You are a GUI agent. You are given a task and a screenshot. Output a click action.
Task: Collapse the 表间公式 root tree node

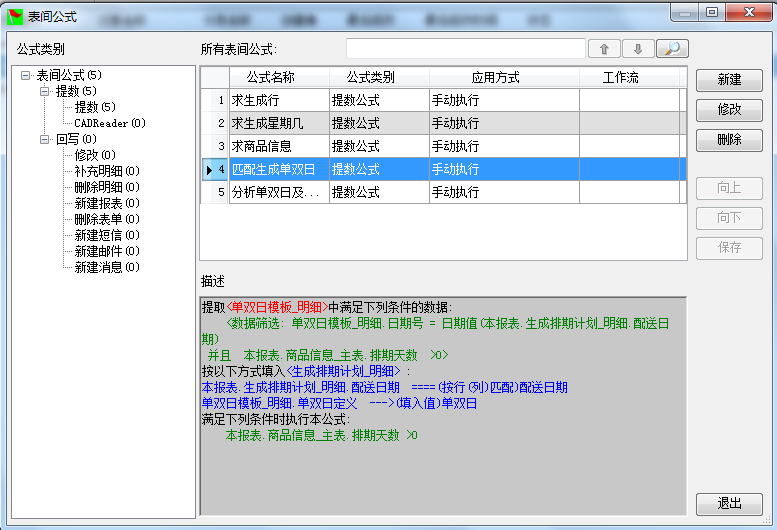[25, 75]
